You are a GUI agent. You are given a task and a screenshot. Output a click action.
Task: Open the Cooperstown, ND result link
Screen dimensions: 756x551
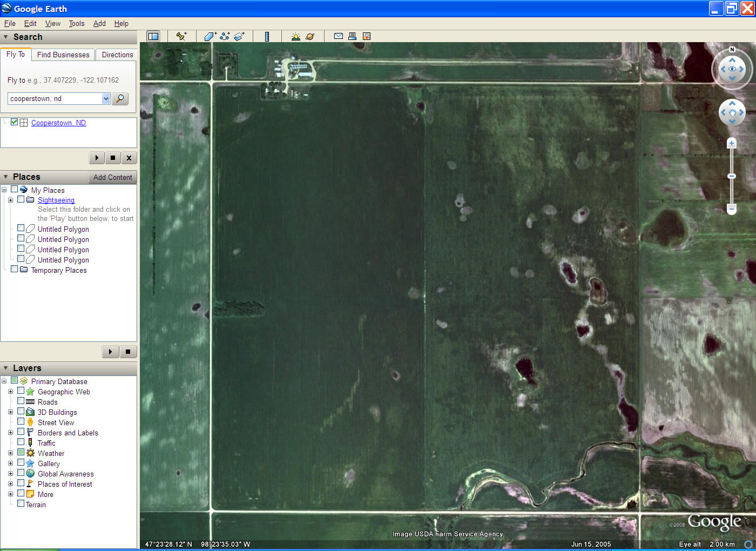pos(58,123)
